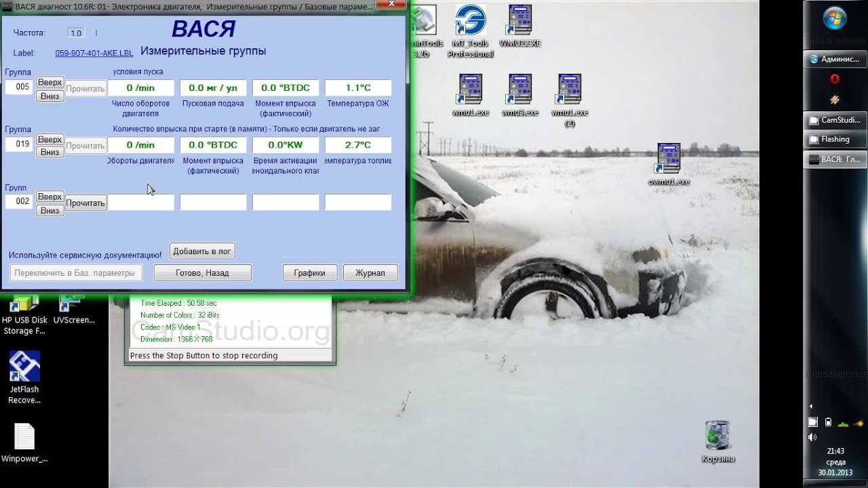Click Вверх button for group 005
Screen dimensions: 868x488
tap(50, 82)
